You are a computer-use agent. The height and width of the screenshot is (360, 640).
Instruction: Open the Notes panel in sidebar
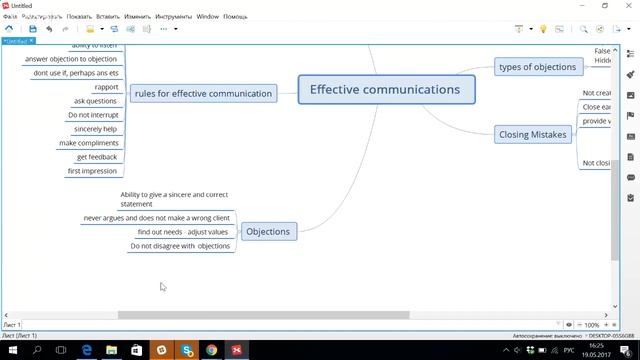631,157
